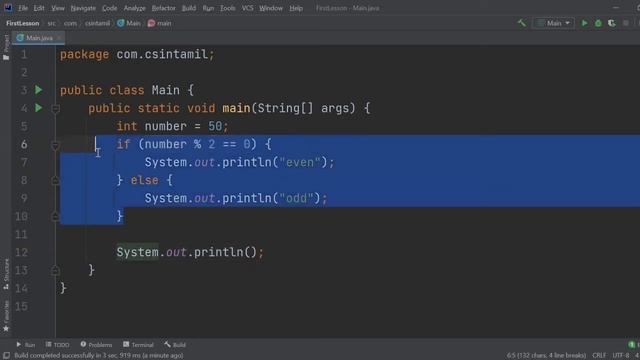Open the Project tool window

click(x=6, y=47)
